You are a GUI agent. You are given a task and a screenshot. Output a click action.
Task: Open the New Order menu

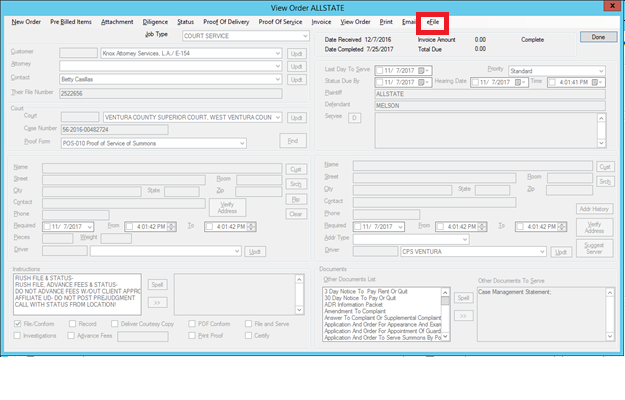pos(26,22)
